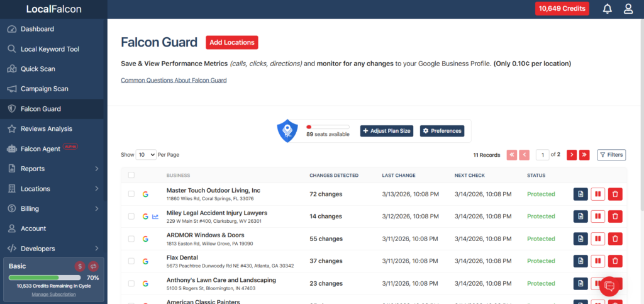Open the rows per page dropdown

pos(146,154)
